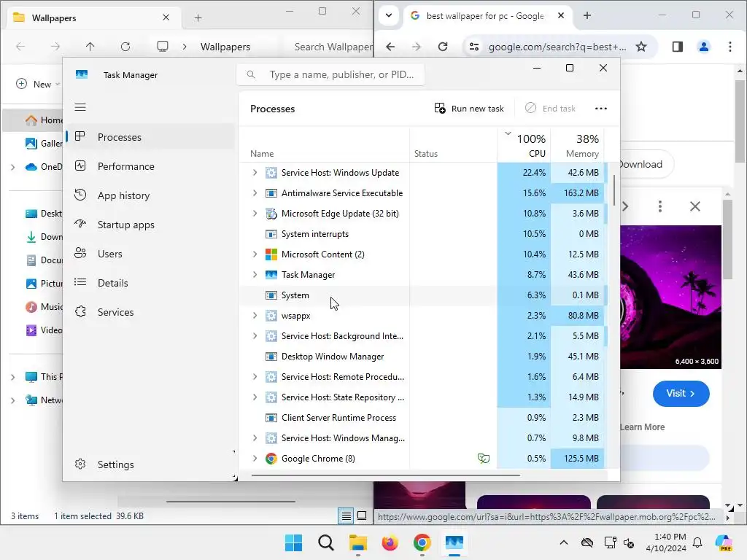Open Task Manager hamburger navigation menu
This screenshot has width=747, height=560.
click(x=80, y=107)
